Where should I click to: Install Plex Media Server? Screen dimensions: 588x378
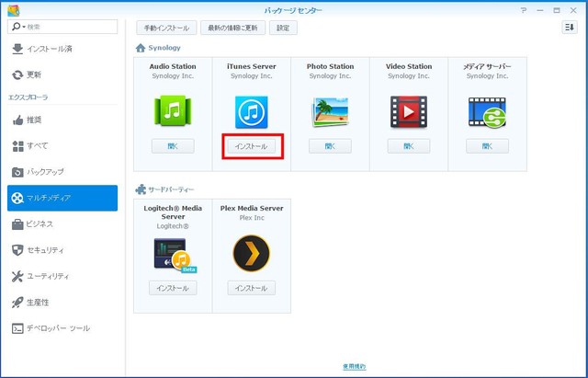pyautogui.click(x=251, y=288)
